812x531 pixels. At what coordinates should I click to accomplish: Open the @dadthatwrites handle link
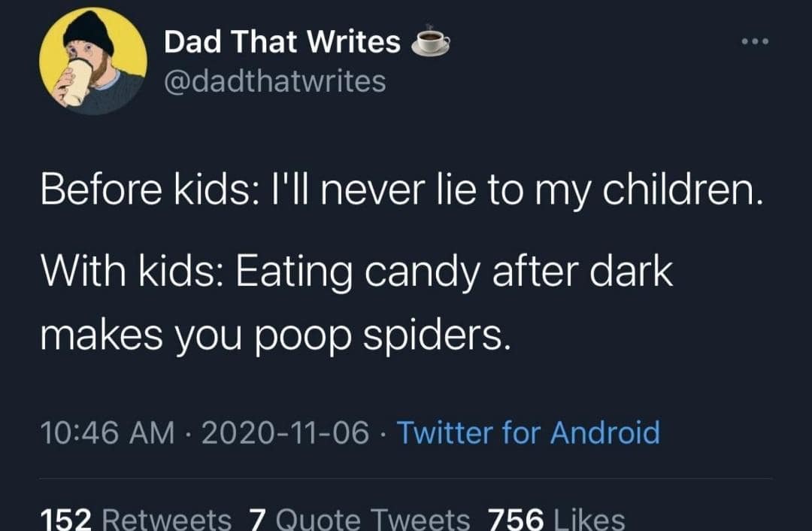point(275,80)
